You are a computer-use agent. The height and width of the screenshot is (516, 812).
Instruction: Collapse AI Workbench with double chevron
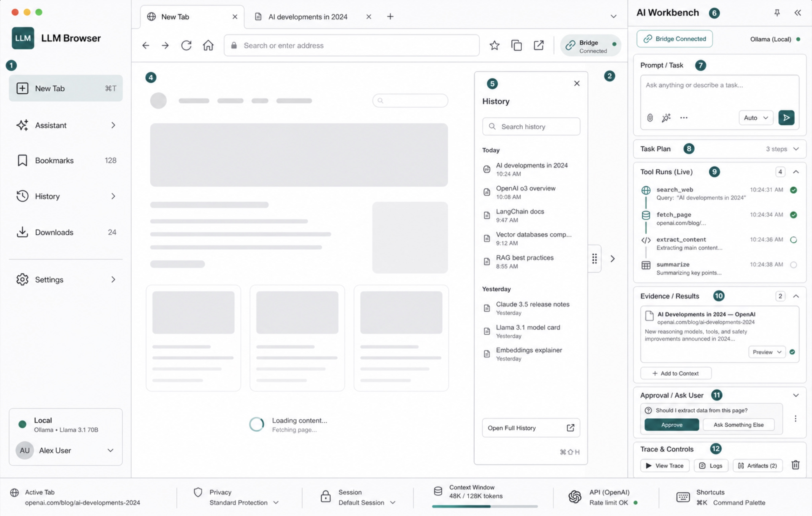tap(797, 13)
